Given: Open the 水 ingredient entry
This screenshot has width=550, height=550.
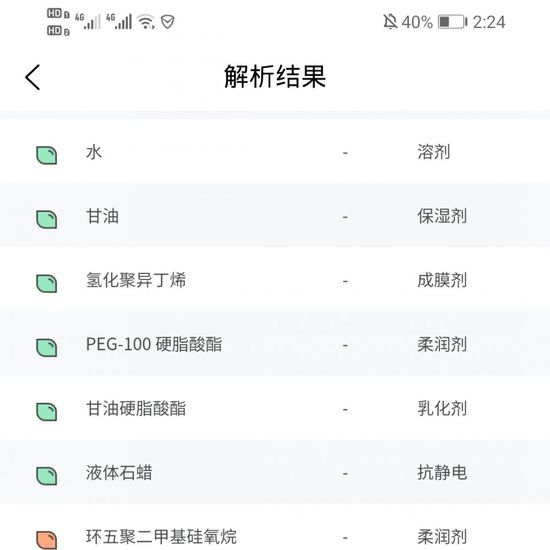Looking at the screenshot, I should coord(275,152).
